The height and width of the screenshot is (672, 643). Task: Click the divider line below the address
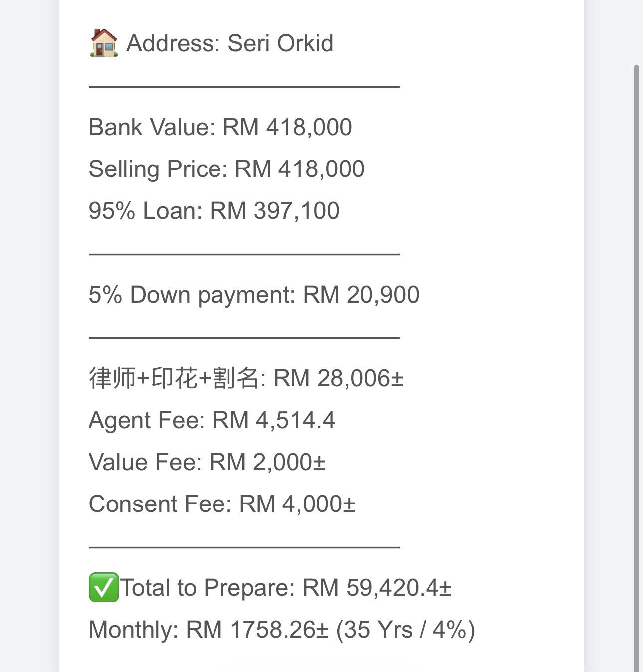(244, 87)
